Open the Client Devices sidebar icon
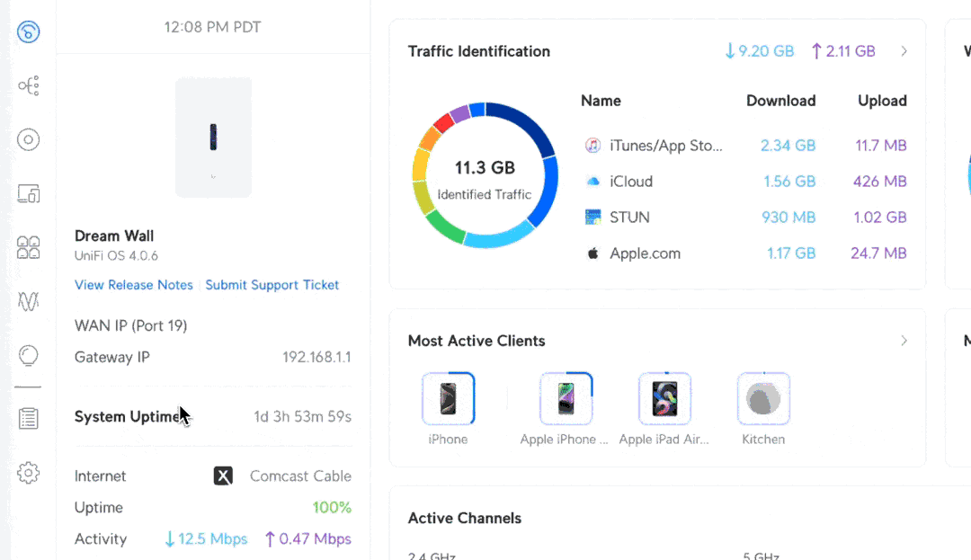The image size is (971, 560). (29, 194)
